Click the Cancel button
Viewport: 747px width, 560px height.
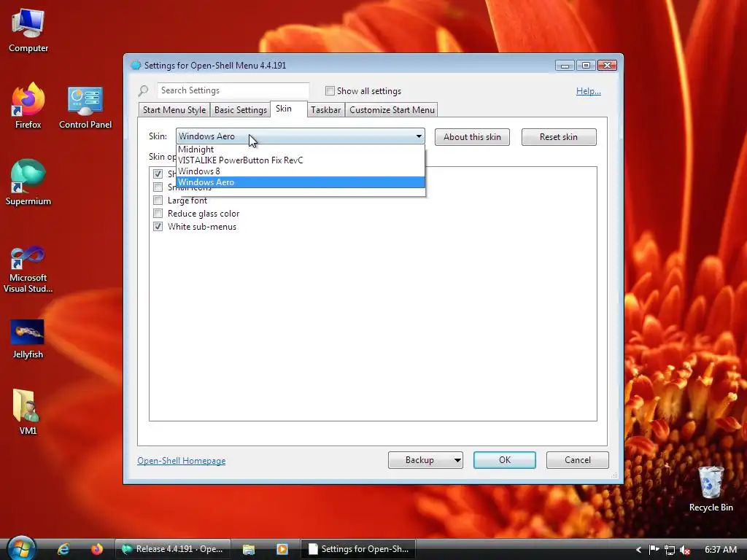point(578,460)
